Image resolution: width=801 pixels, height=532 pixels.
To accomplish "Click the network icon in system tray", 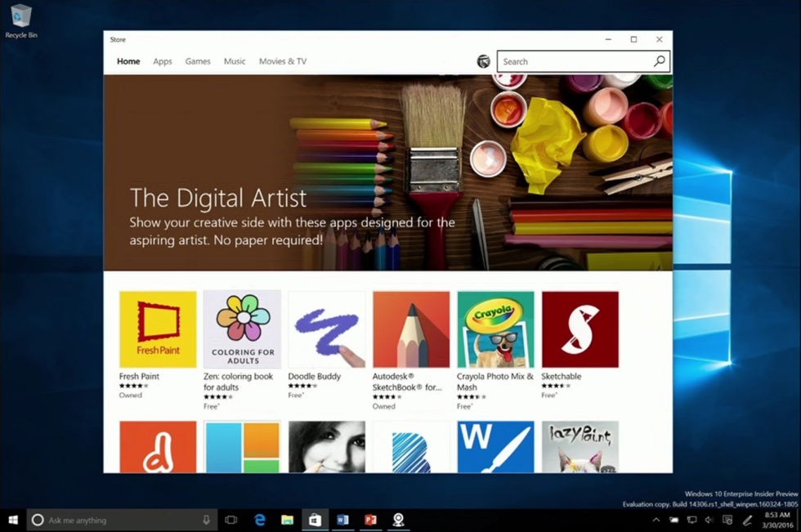I will pyautogui.click(x=691, y=520).
